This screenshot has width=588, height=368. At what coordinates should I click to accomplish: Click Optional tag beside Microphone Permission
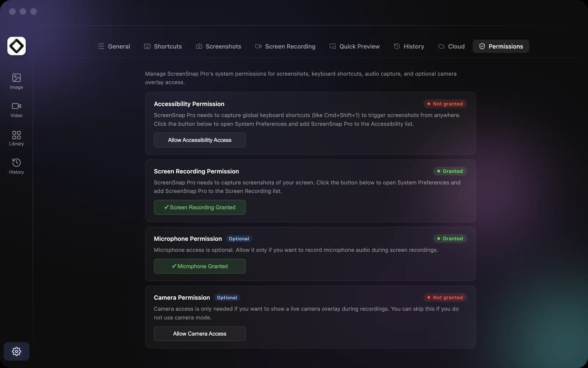coord(239,239)
